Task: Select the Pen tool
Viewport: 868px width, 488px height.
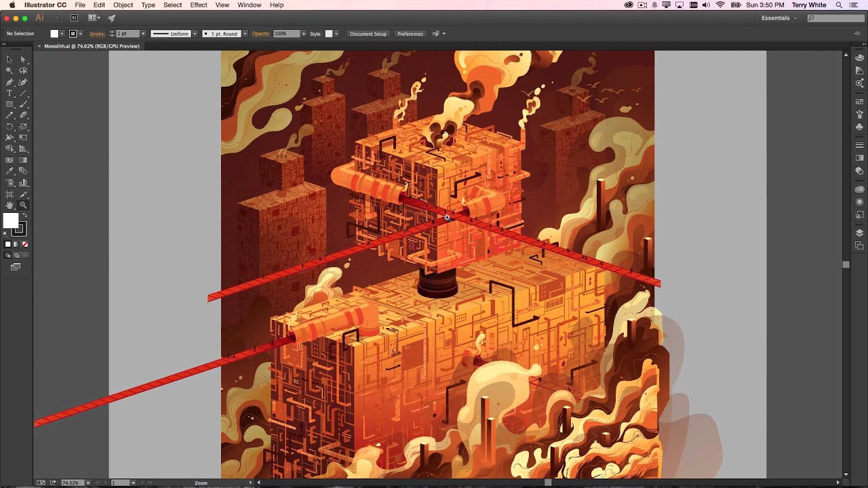Action: coord(9,82)
